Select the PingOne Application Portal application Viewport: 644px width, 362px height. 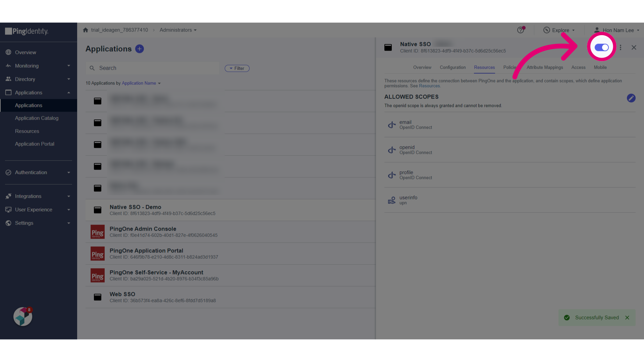(230, 253)
